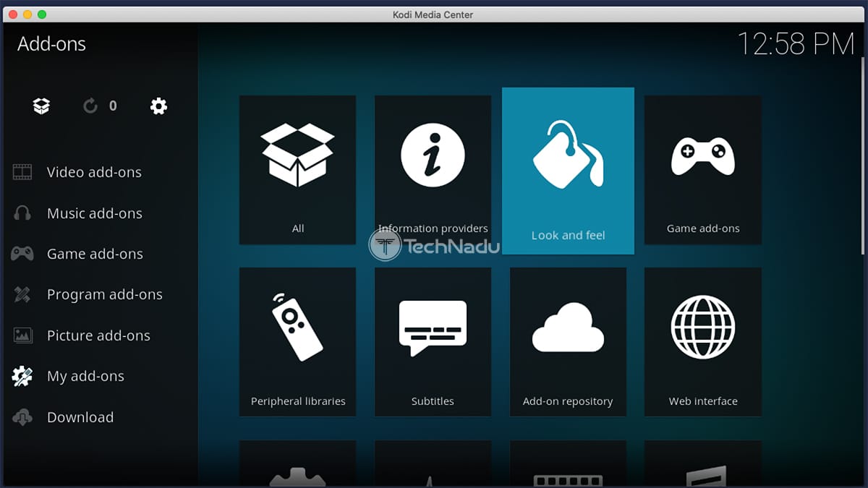Minimize the Kodi window with yellow button
The image size is (868, 488).
27,14
